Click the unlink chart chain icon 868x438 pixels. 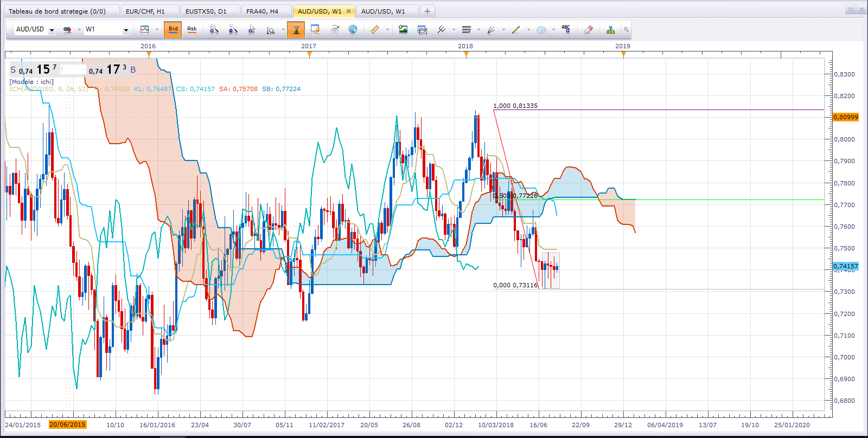pyautogui.click(x=67, y=30)
